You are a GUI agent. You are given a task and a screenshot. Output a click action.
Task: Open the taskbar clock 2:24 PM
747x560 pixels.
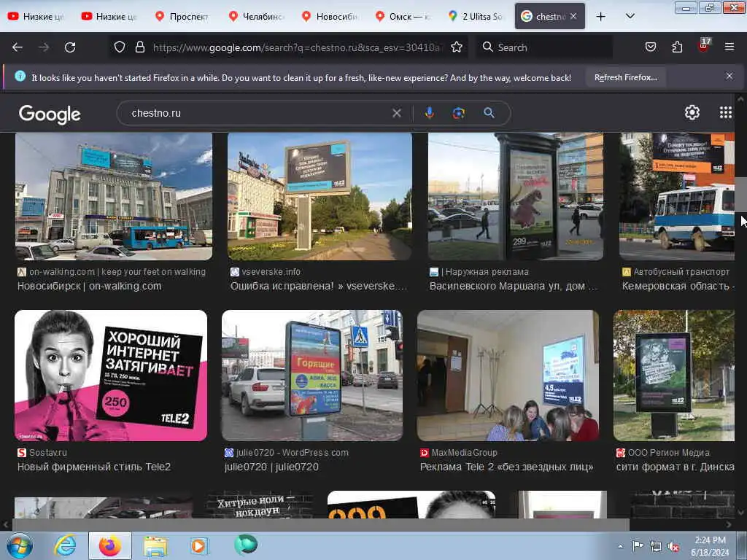(710, 546)
